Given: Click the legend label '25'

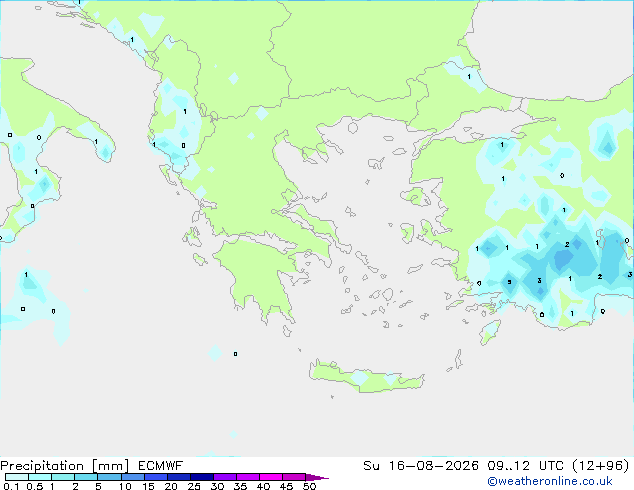Looking at the screenshot, I should pyautogui.click(x=194, y=486).
